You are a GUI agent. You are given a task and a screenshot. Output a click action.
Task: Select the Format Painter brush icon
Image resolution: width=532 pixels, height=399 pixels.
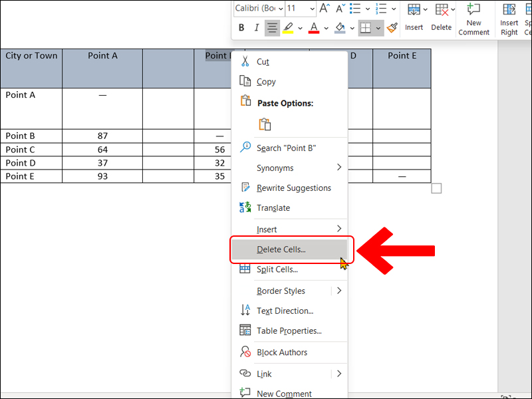(x=392, y=28)
